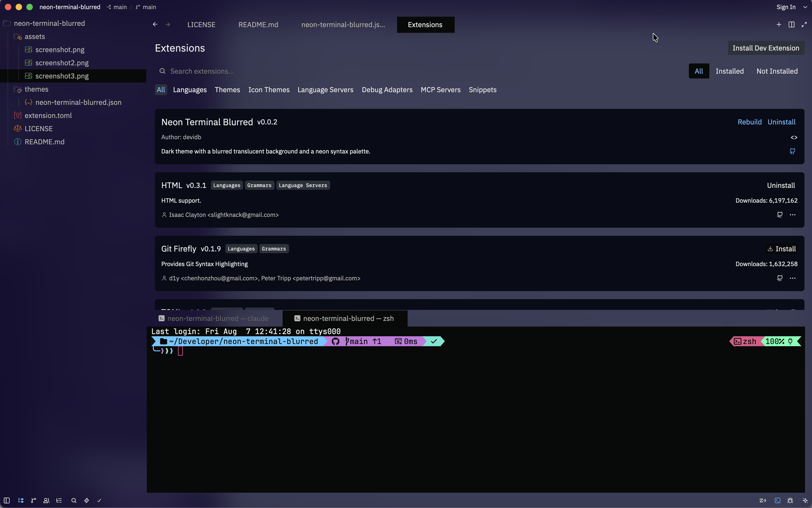Click Install Dev Extension button
Image resolution: width=812 pixels, height=508 pixels.
766,48
